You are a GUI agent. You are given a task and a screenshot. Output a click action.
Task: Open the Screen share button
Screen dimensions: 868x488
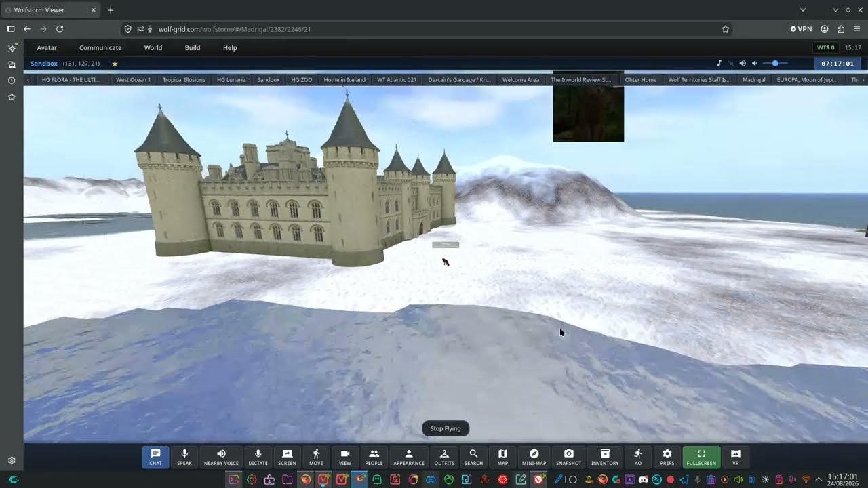point(287,457)
